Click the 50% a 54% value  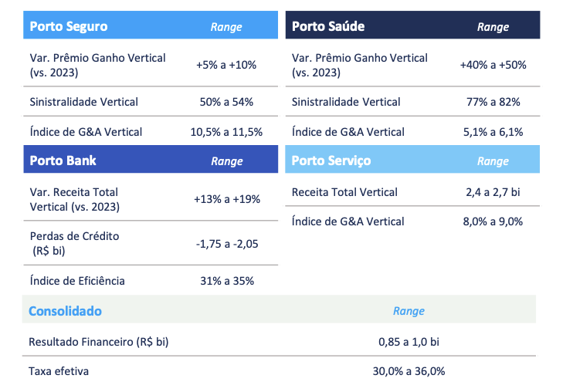click(226, 102)
